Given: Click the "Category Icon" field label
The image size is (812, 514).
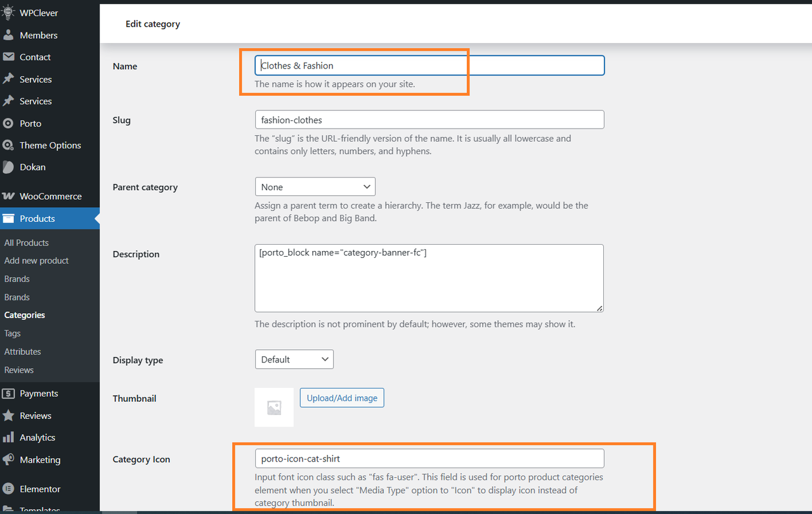Looking at the screenshot, I should [141, 459].
